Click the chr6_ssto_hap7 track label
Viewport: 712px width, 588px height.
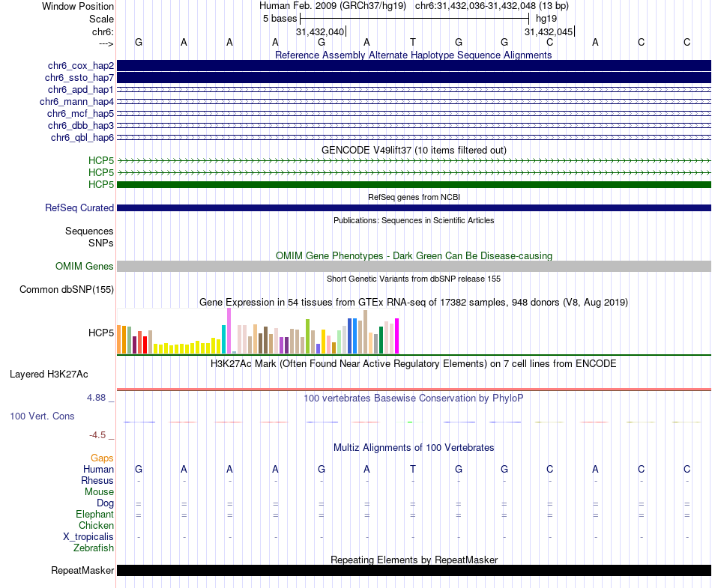pos(79,78)
